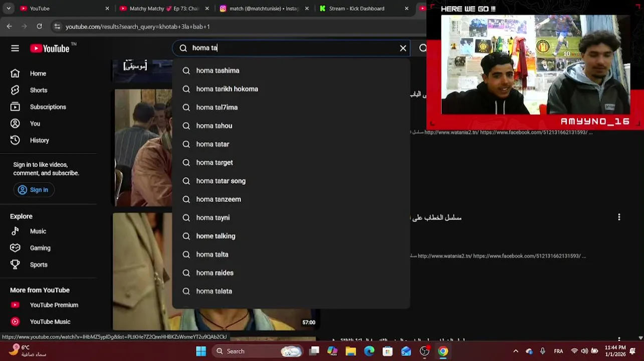The height and width of the screenshot is (361, 644).
Task: Open the clock showing 11:44 PM
Action: pyautogui.click(x=615, y=350)
